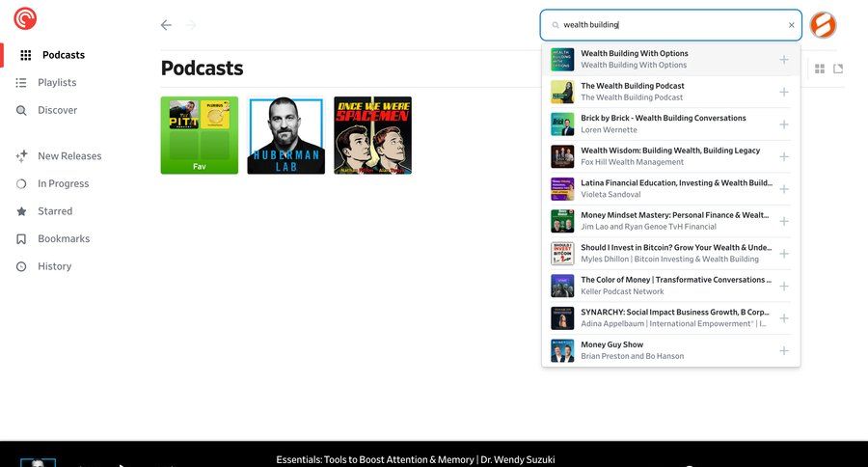Open Once We Were Spacemen podcast
The width and height of the screenshot is (868, 467).
[372, 135]
